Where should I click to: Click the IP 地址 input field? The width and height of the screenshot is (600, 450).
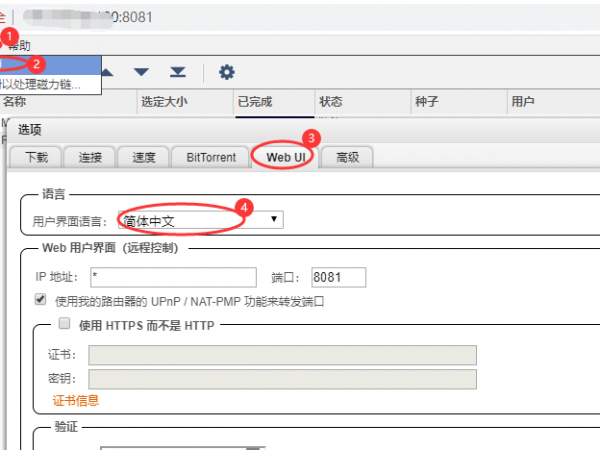click(171, 277)
